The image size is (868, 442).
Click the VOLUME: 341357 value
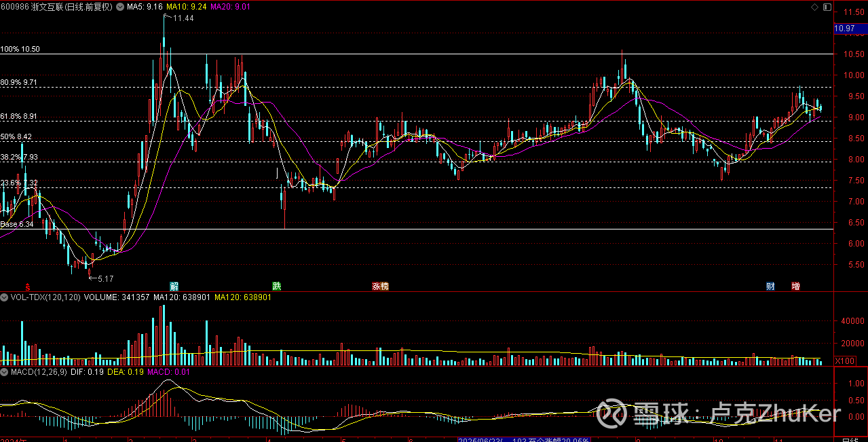click(x=117, y=297)
